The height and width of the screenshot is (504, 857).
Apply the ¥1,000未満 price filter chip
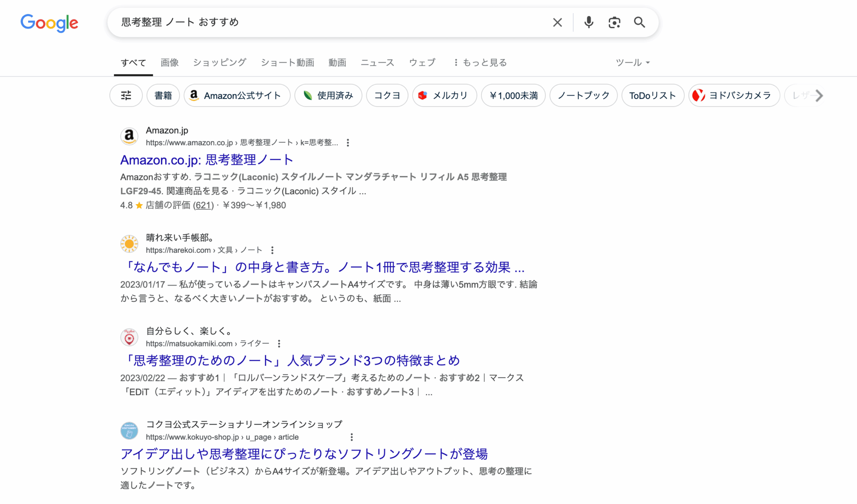point(513,96)
